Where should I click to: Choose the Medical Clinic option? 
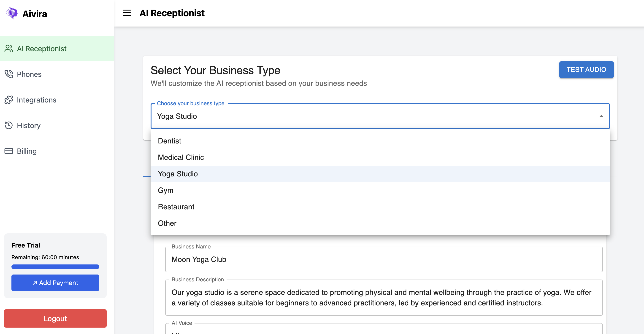tap(181, 157)
